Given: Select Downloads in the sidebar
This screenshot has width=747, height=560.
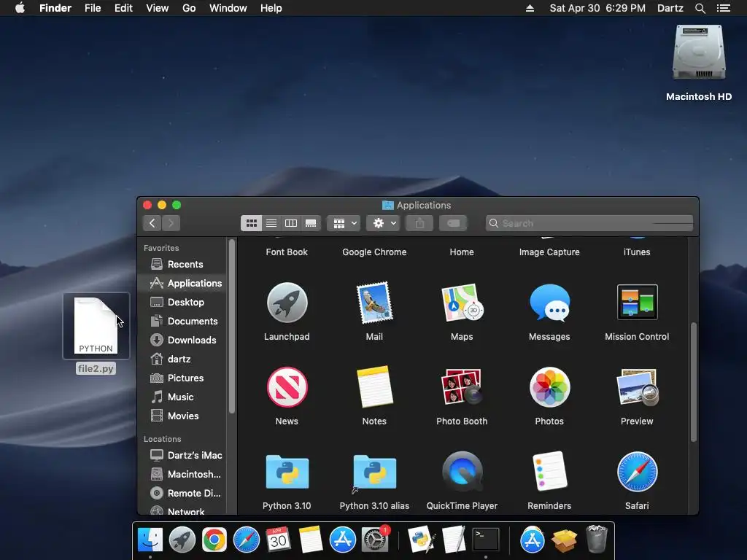Looking at the screenshot, I should pos(183,340).
